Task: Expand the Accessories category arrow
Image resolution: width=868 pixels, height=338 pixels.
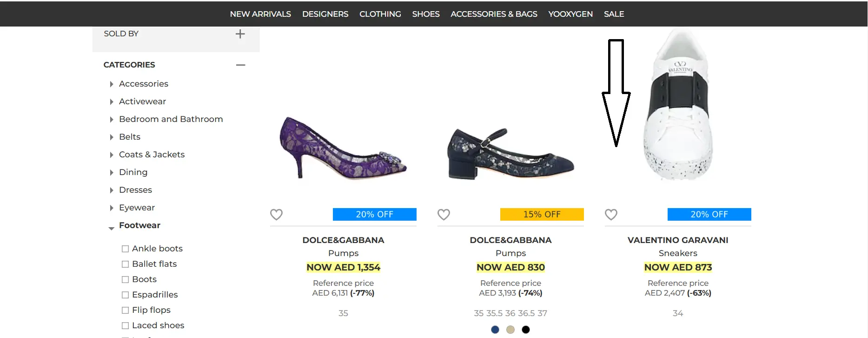Action: [112, 84]
